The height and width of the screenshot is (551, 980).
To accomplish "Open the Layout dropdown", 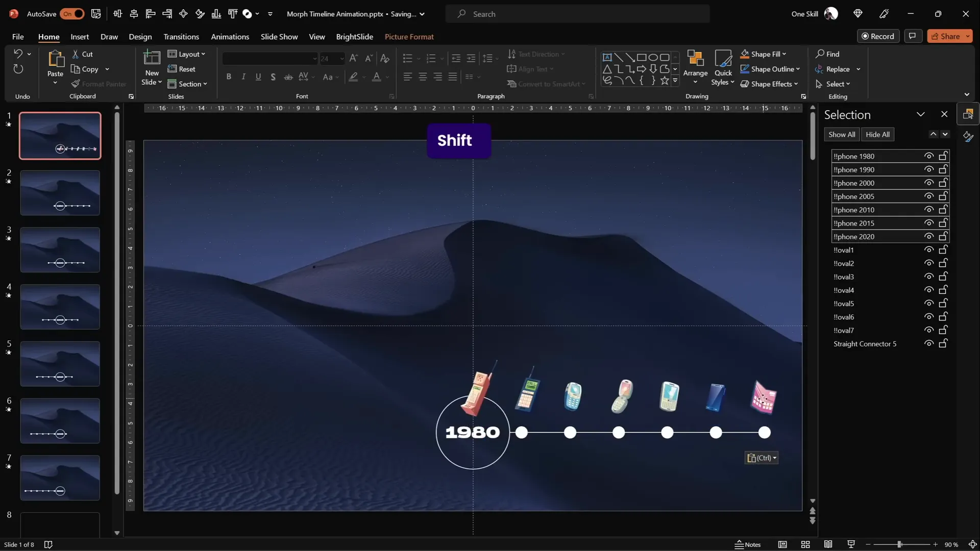I will tap(186, 54).
